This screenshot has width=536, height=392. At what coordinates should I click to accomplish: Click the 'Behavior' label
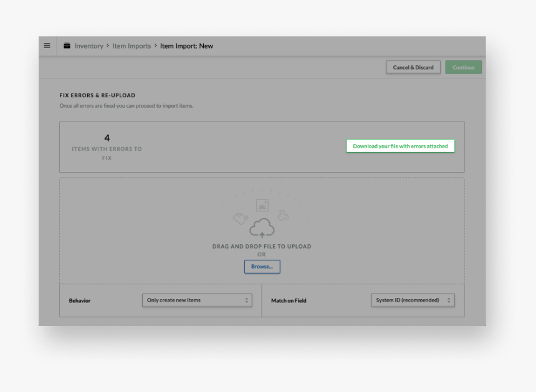tap(80, 301)
